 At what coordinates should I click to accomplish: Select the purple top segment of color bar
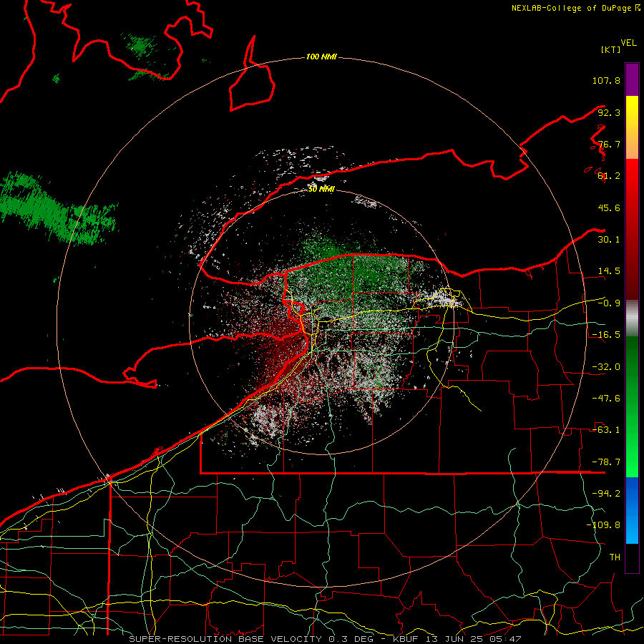click(x=632, y=79)
